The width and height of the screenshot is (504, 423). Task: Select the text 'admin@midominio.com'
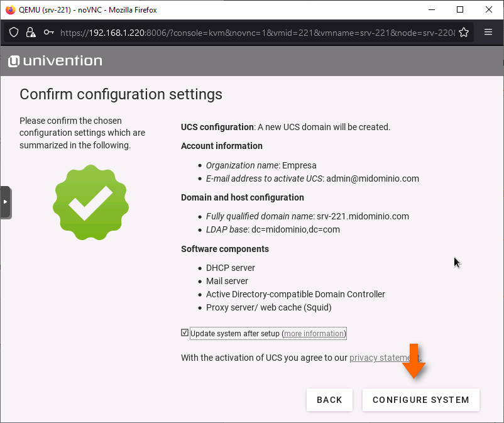373,179
